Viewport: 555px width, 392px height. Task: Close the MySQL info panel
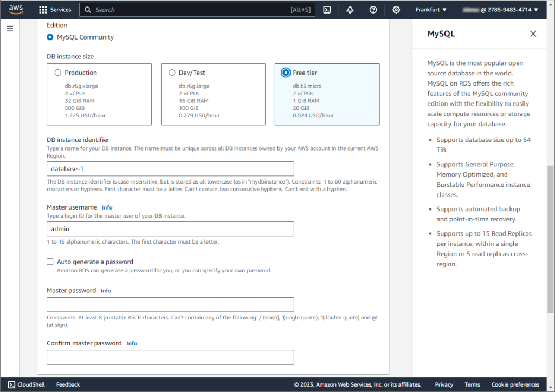[x=533, y=34]
